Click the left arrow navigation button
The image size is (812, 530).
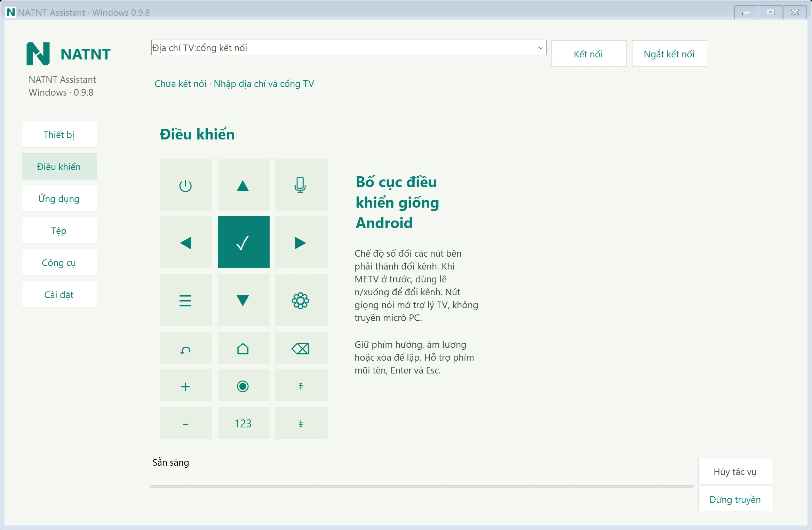186,242
